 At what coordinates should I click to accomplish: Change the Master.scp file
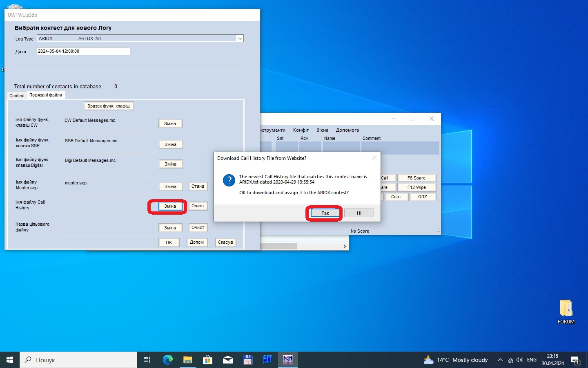(170, 186)
